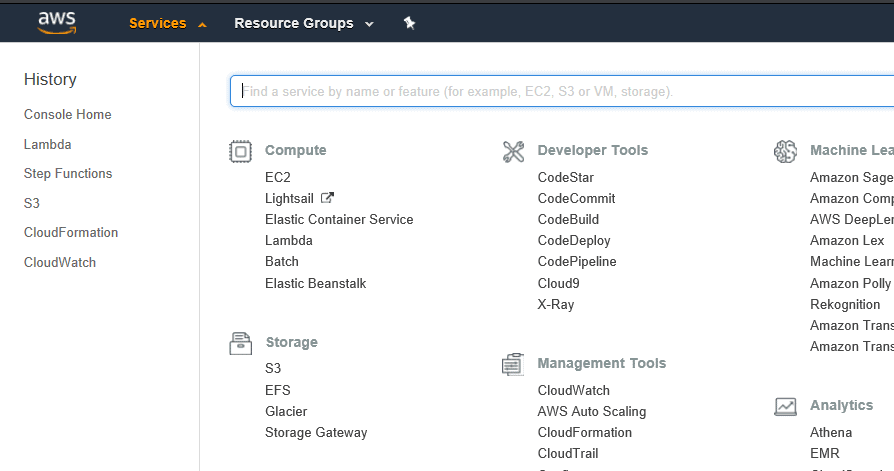This screenshot has height=471, width=894.
Task: Open the CodeBuild service
Action: tap(568, 220)
